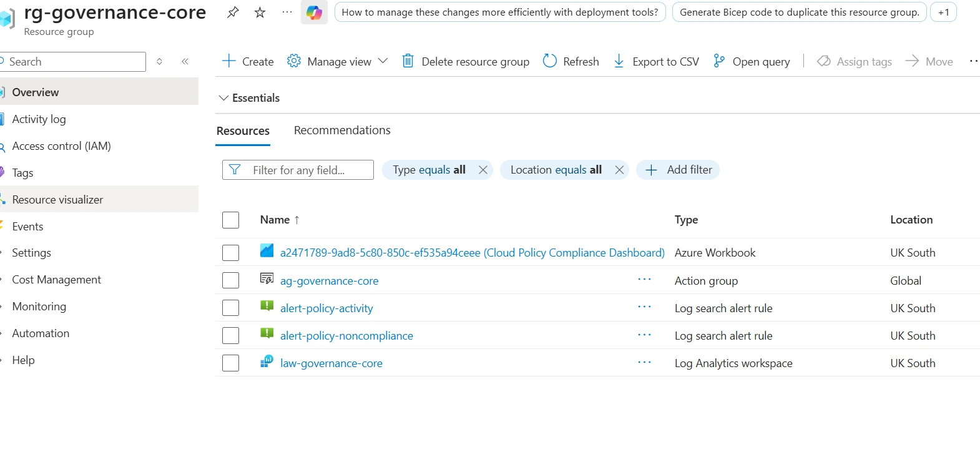Check the law-governance-core row checkbox
Image resolution: width=980 pixels, height=452 pixels.
231,363
